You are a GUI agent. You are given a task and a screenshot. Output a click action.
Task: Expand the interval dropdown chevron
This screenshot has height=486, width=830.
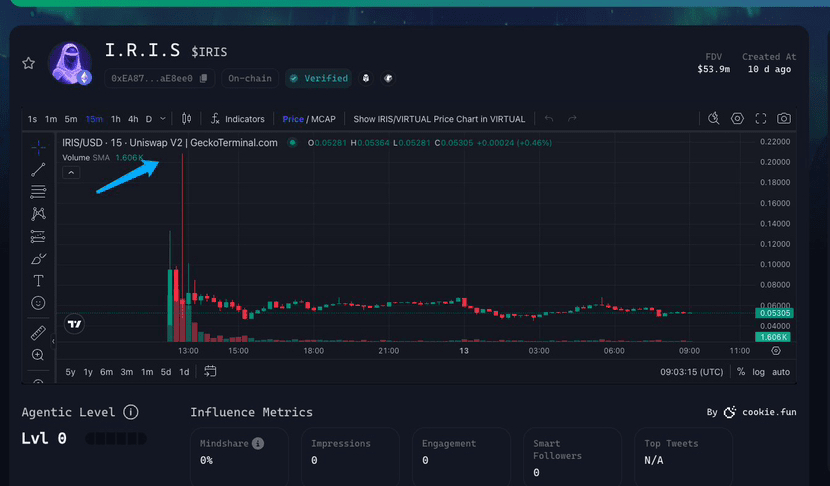click(x=163, y=119)
